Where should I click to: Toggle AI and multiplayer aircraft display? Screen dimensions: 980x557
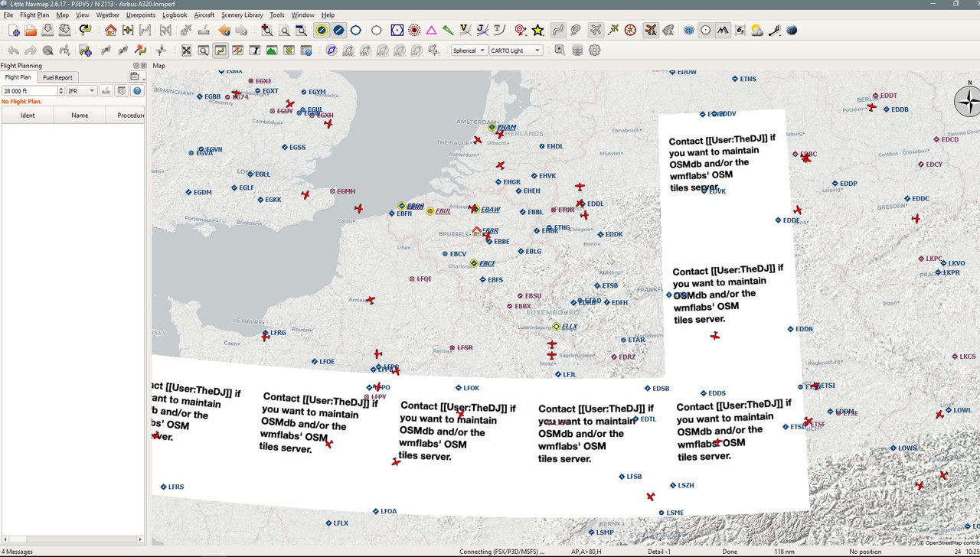[x=651, y=31]
